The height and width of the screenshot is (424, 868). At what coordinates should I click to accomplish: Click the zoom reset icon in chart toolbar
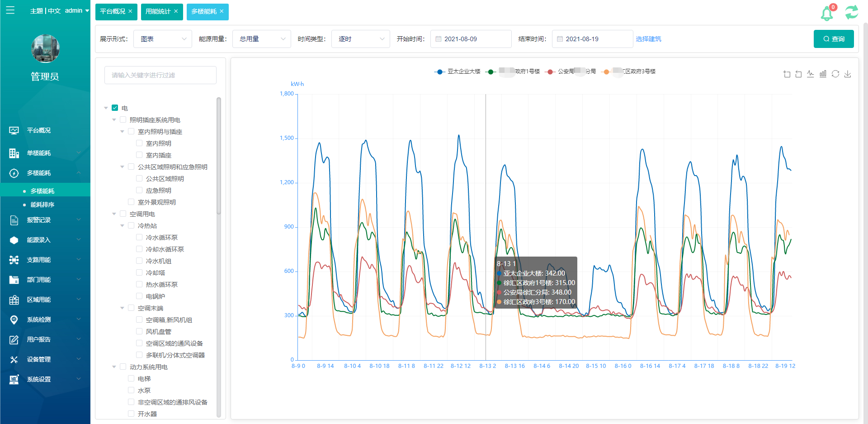[x=798, y=74]
